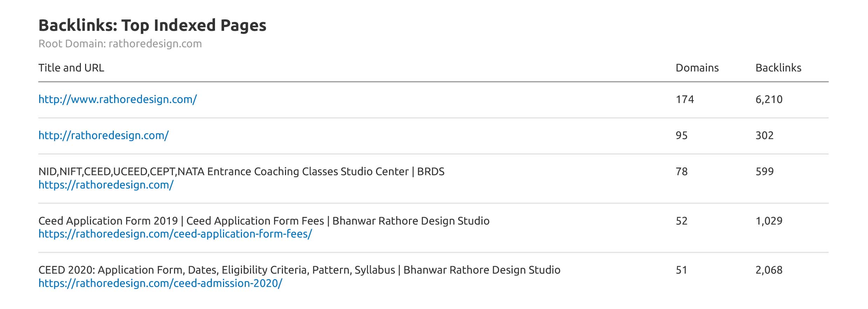Follow the ceed-admission-2020 URL link
The image size is (868, 309).
pyautogui.click(x=160, y=283)
